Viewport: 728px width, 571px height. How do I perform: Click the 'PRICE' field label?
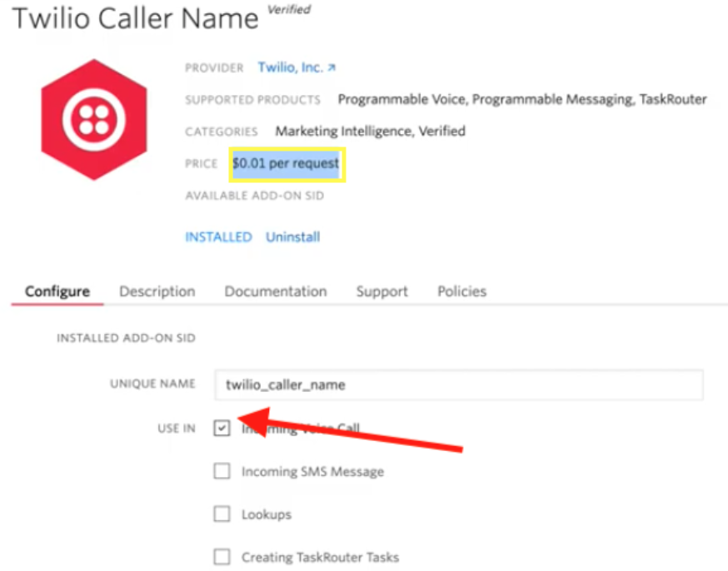click(x=201, y=164)
